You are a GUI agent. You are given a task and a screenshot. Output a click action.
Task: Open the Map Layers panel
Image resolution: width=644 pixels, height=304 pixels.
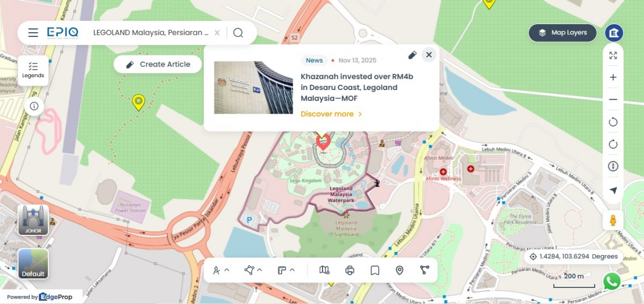point(562,33)
